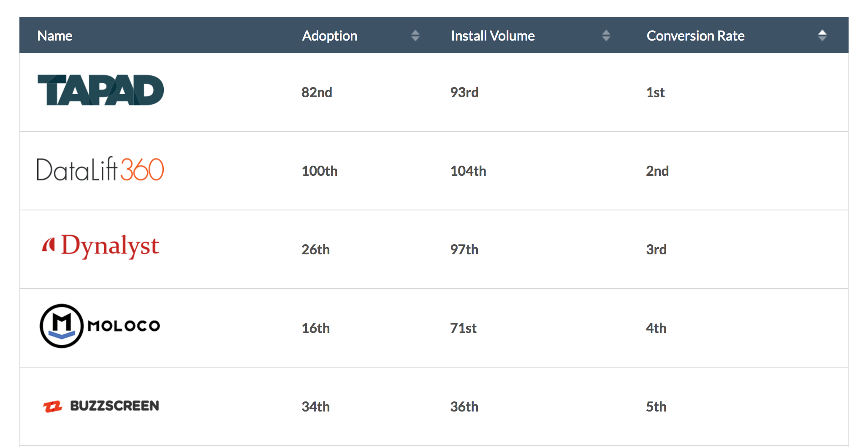Click the Name column header
868x447 pixels.
click(x=55, y=36)
